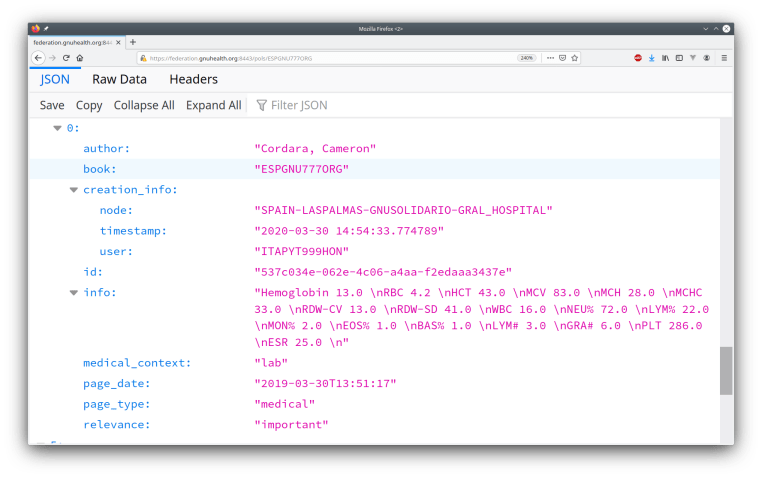
Task: Switch to the Headers tab
Action: click(x=193, y=79)
